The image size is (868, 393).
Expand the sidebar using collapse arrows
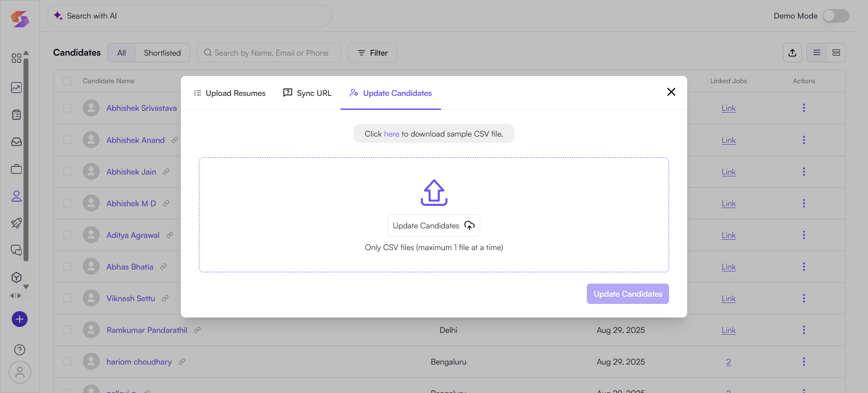[16, 296]
